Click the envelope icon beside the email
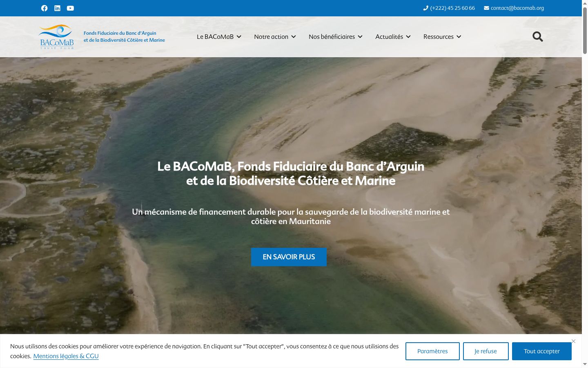Screen dimensions: 588x368 click(x=486, y=8)
